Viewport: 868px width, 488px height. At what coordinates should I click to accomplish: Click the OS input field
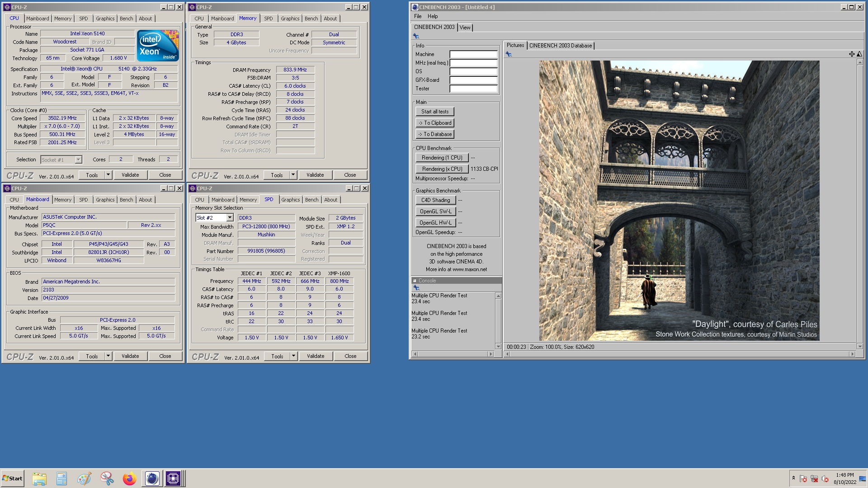(473, 71)
